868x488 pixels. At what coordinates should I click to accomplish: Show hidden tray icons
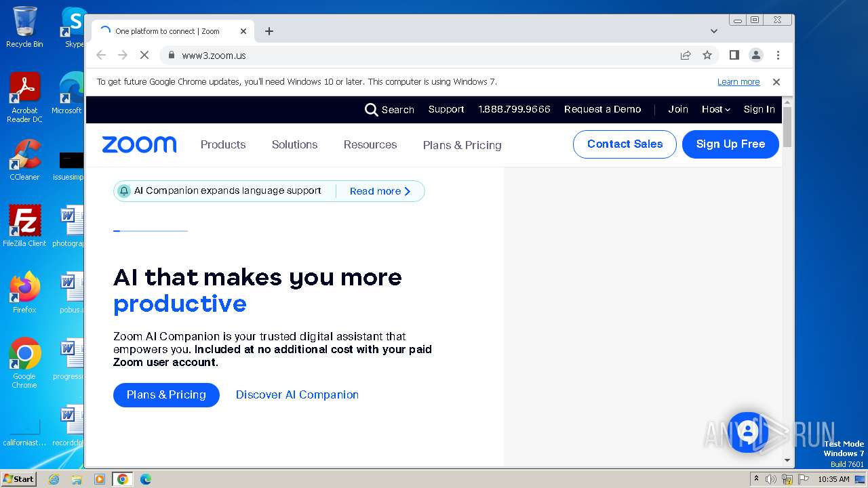756,479
